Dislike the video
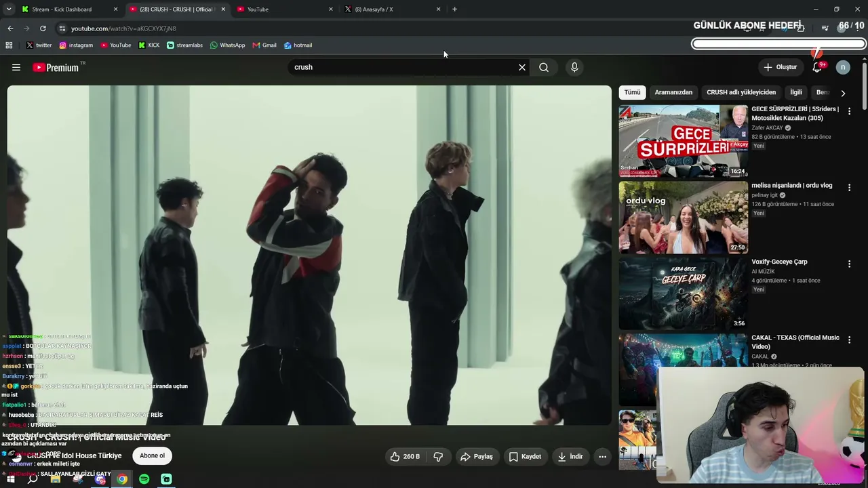This screenshot has height=488, width=868. 438,457
